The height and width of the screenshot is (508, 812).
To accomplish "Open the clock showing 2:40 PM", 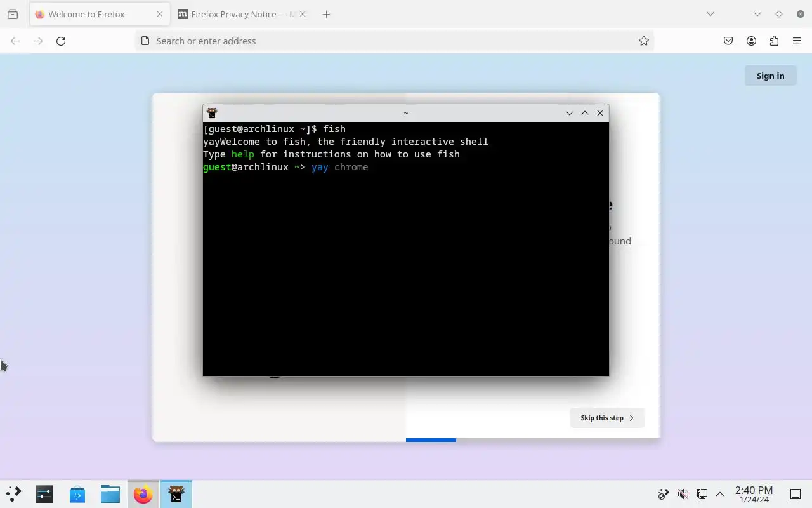I will point(754,494).
